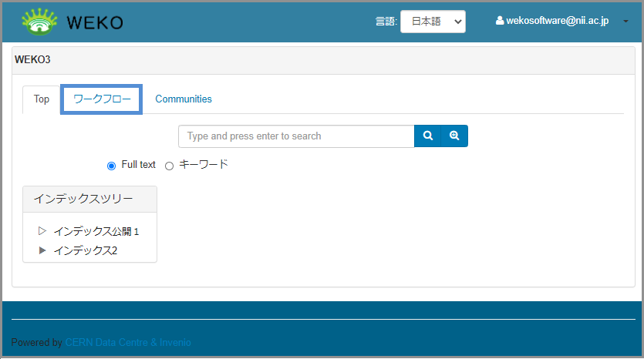The height and width of the screenshot is (359, 644).
Task: Open the インデックス2 index item
Action: click(x=85, y=250)
